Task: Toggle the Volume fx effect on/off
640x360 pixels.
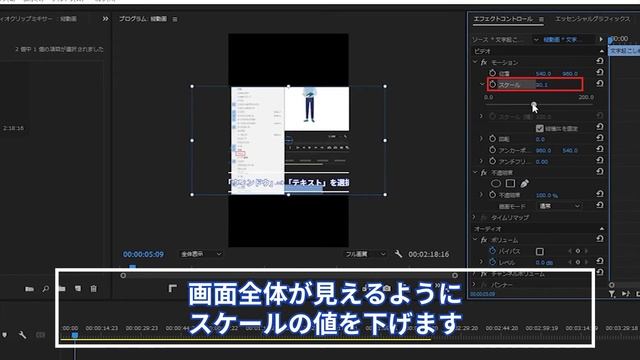Action: click(484, 240)
